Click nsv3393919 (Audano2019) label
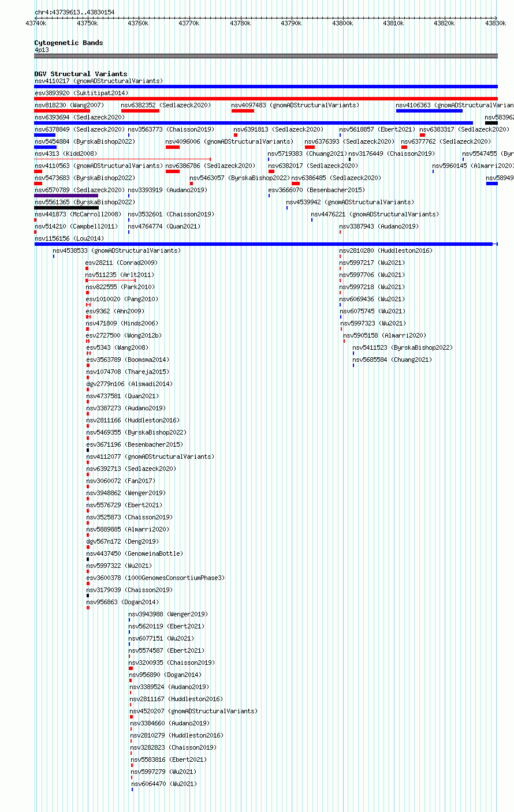514x812 pixels. click(167, 190)
